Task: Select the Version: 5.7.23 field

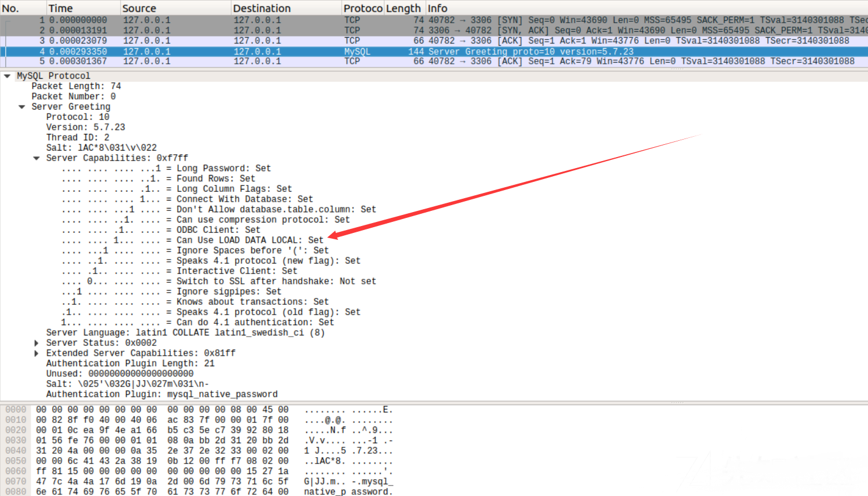Action: point(86,127)
